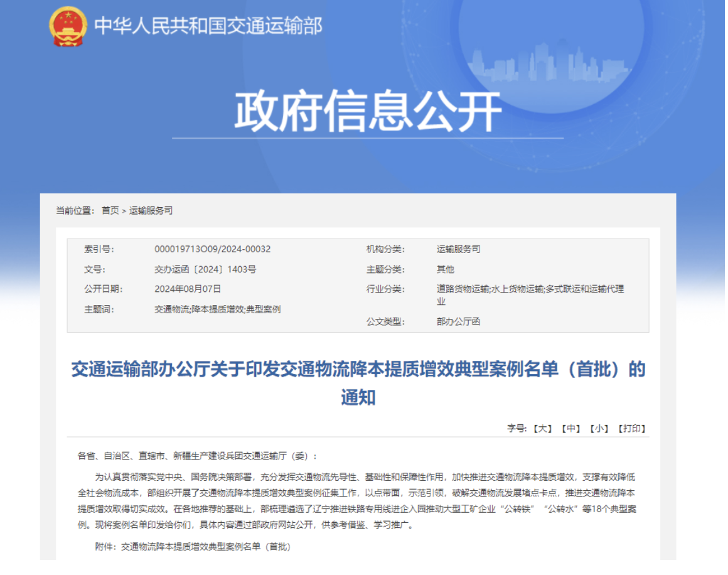Select the 其他 topic category value

445,269
